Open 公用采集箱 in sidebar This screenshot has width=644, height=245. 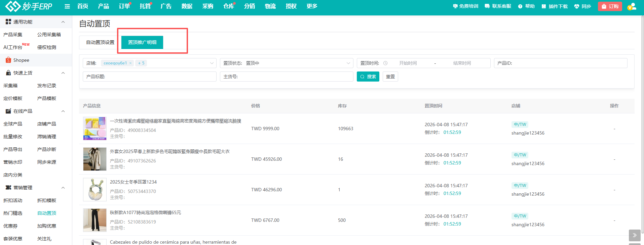49,35
